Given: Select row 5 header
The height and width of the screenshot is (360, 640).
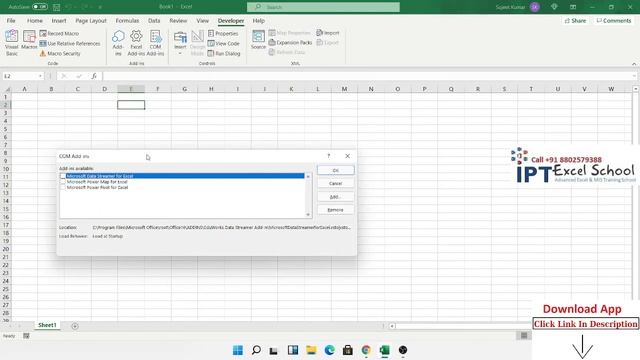Looking at the screenshot, I should (6, 129).
